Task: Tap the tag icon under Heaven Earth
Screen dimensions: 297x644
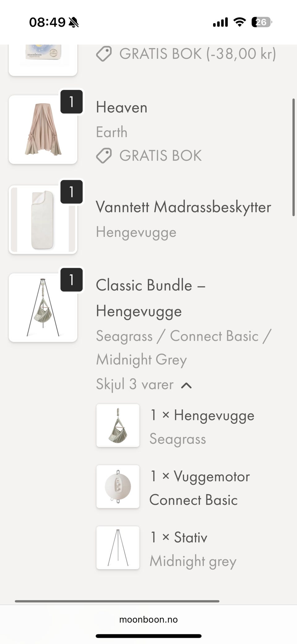Action: [104, 156]
